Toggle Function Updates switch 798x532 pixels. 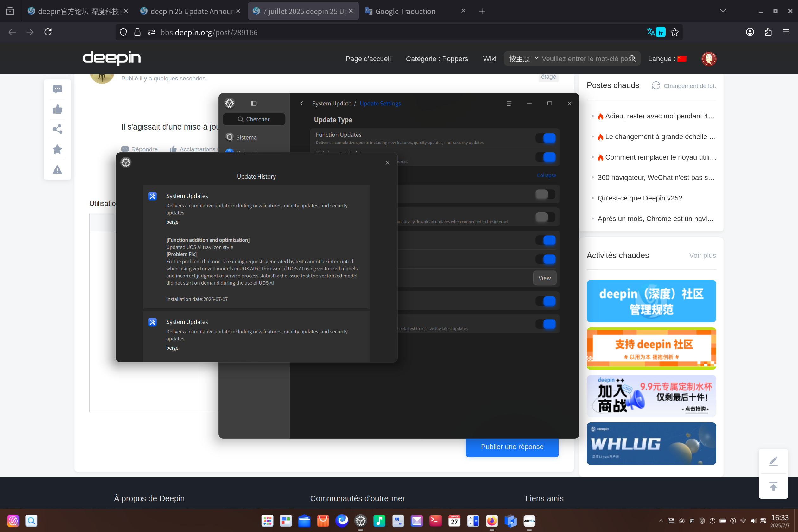(x=545, y=138)
